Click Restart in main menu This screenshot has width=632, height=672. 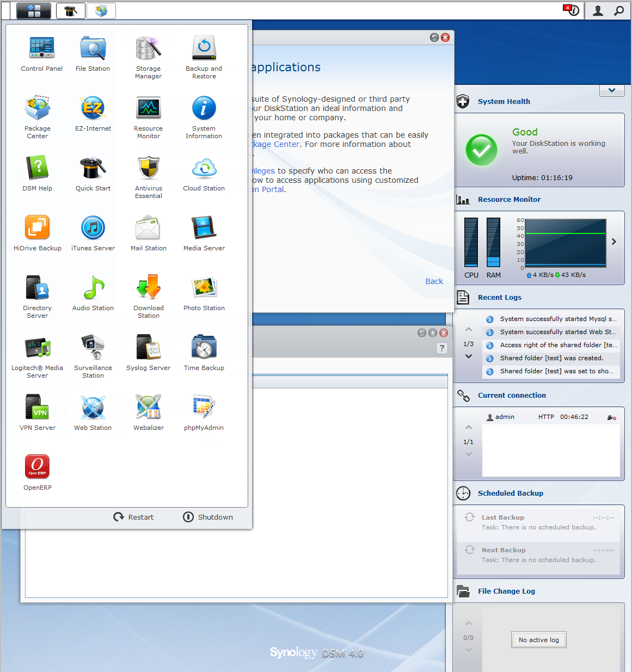pos(133,517)
